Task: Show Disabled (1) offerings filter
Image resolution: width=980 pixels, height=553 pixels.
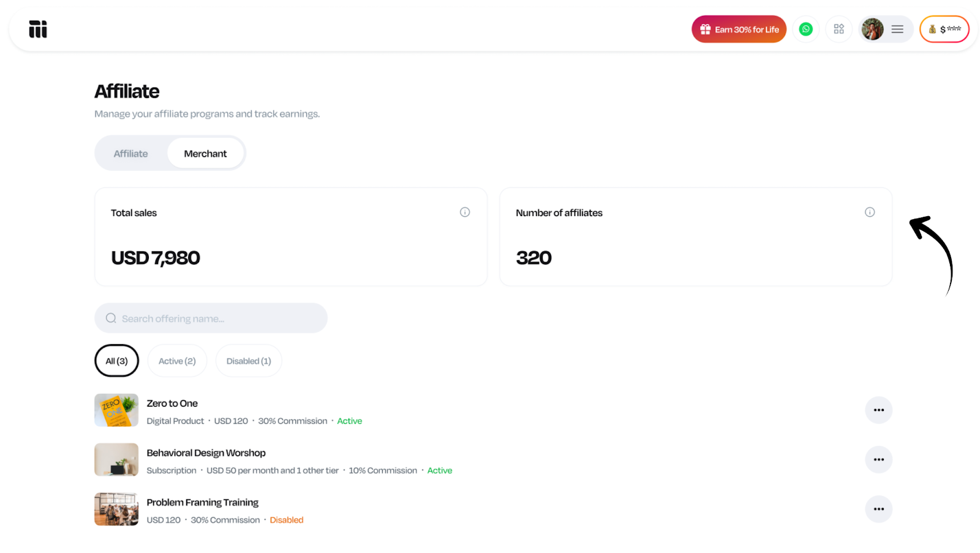Action: tap(249, 361)
